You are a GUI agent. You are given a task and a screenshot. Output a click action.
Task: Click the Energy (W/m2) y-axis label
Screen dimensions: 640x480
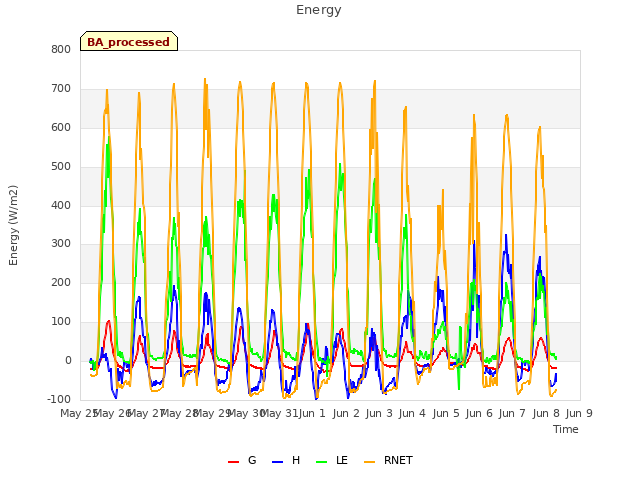[13, 225]
